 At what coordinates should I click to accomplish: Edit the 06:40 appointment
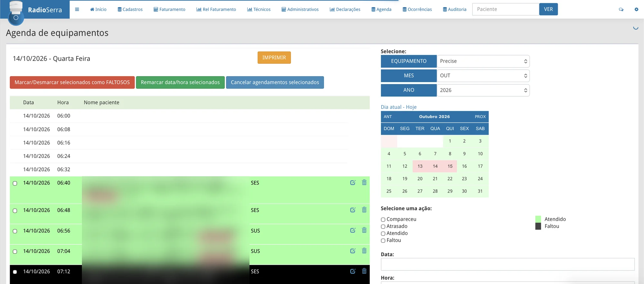click(353, 183)
